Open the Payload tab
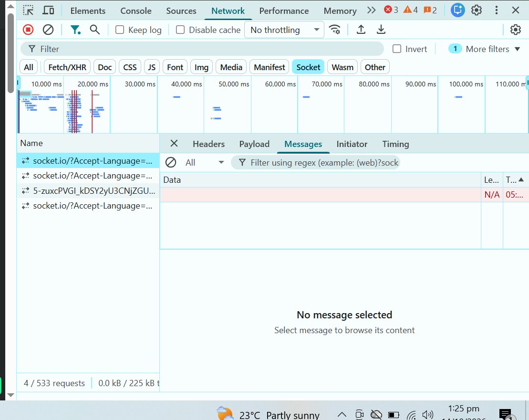This screenshot has width=529, height=420. [254, 144]
